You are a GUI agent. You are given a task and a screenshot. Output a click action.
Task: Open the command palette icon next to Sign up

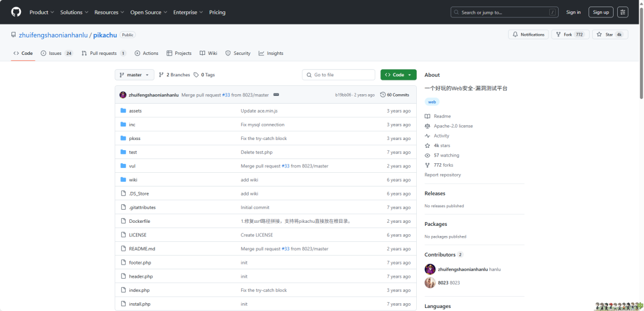[623, 13]
